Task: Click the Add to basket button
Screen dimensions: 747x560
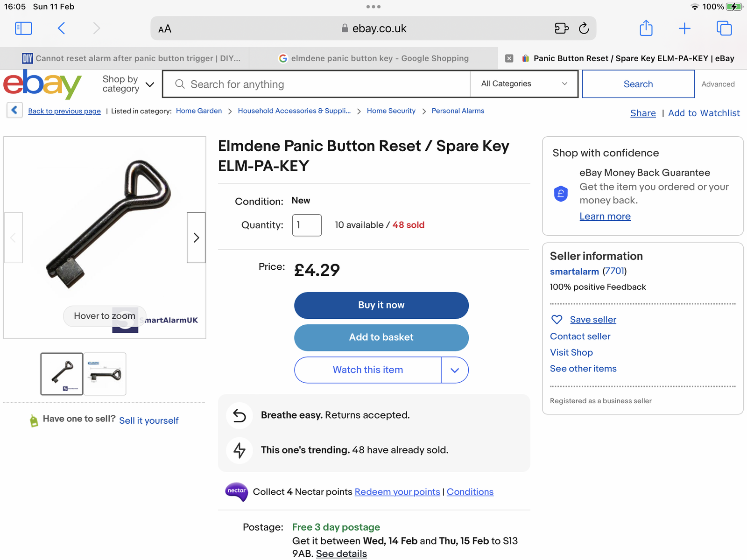Action: click(x=381, y=337)
